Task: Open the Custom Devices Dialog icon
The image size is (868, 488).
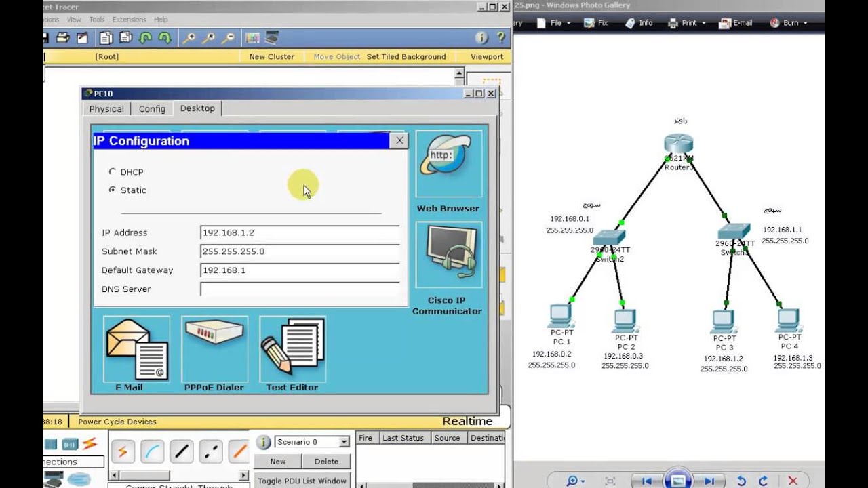Action: [272, 38]
